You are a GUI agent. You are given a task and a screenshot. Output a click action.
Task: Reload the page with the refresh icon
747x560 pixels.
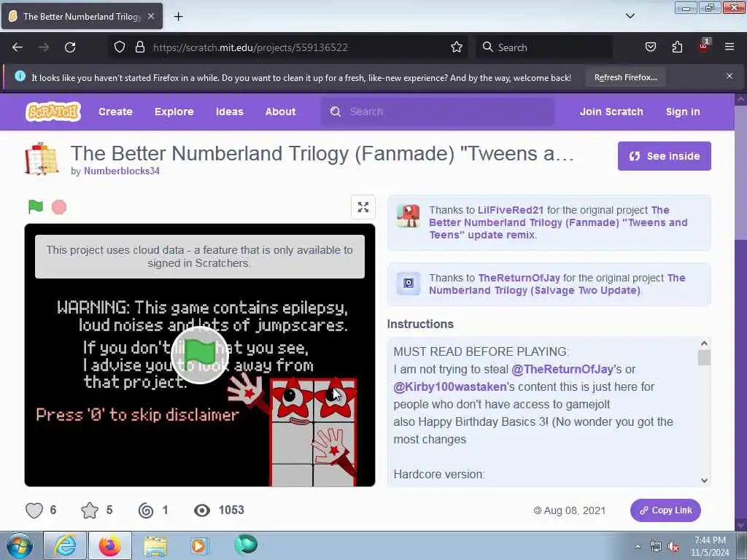pos(70,47)
